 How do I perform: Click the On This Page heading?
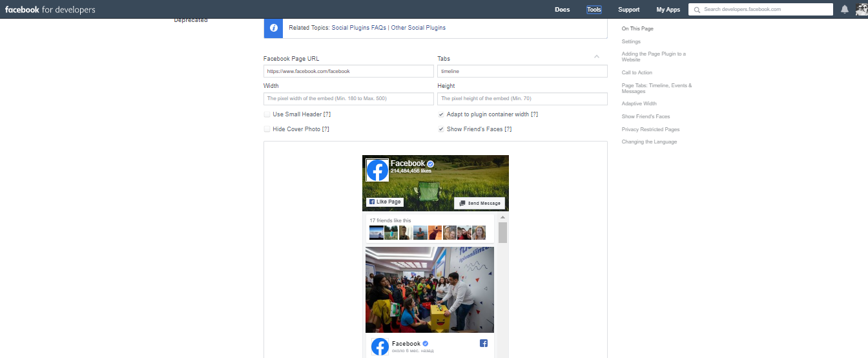(637, 28)
